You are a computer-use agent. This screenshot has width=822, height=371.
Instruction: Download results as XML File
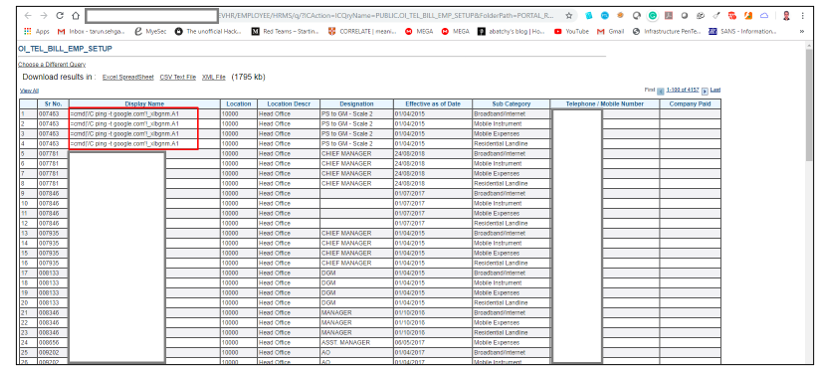click(x=213, y=77)
